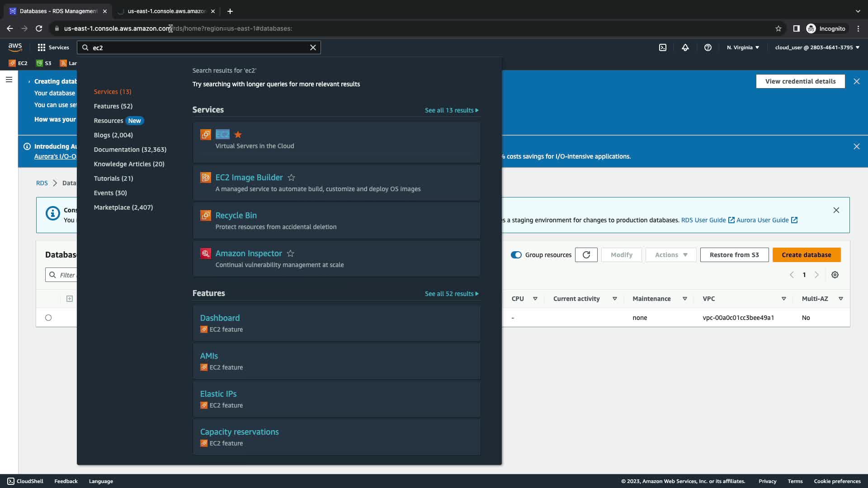Refresh the databases list
868x488 pixels.
(x=586, y=255)
